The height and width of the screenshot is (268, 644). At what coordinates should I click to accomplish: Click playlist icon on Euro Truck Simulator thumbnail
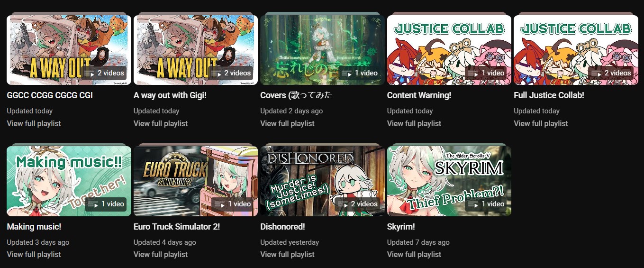click(x=219, y=204)
